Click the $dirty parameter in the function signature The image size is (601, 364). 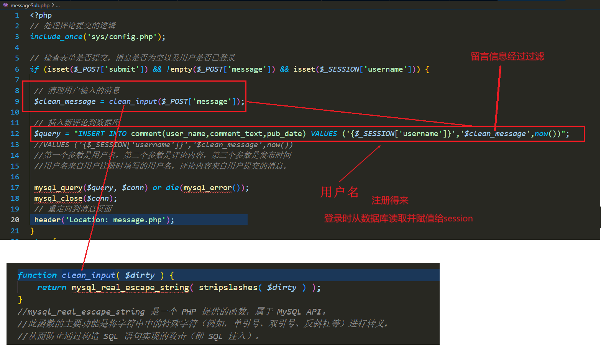pos(140,275)
